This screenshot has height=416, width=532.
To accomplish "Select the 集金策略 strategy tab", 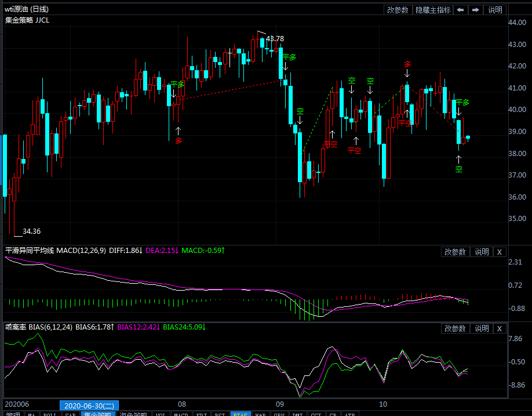I will [x=97, y=414].
